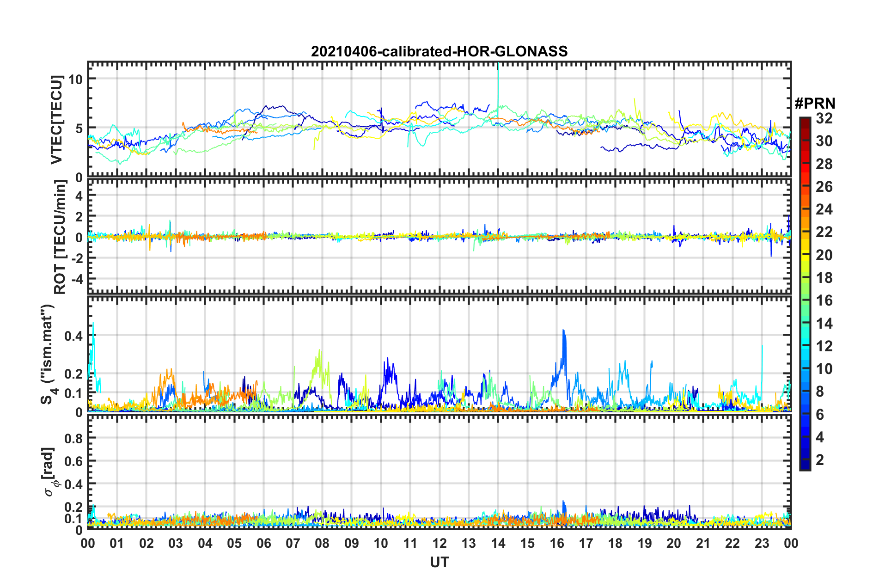Image resolution: width=879 pixels, height=588 pixels.
Task: Click inside the VTEC time-series panel
Action: (439, 119)
